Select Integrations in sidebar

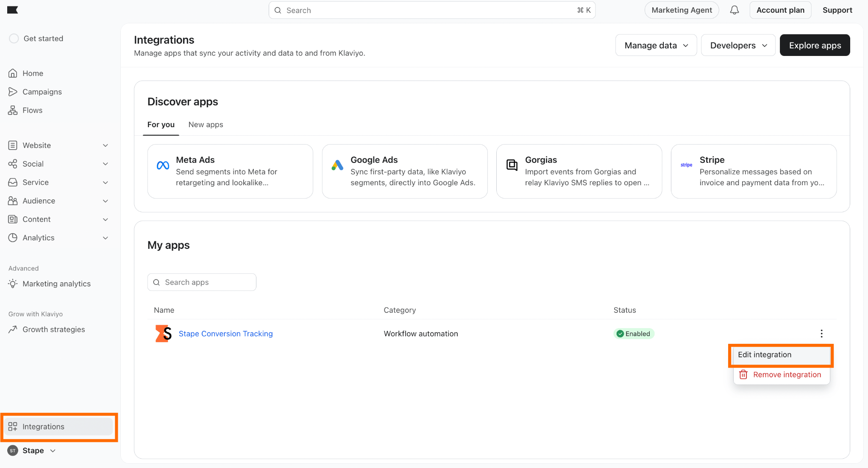(x=58, y=426)
